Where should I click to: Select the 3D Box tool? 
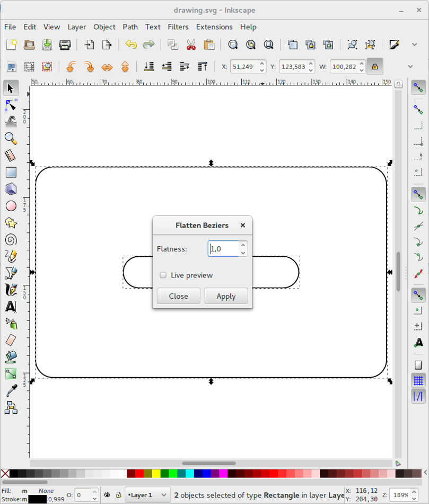[11, 189]
